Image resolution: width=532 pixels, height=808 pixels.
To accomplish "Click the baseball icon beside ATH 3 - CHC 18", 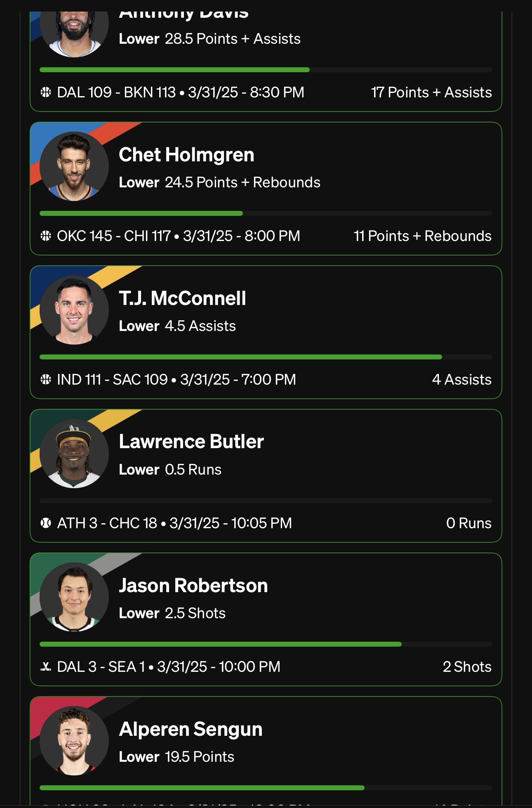I will pos(46,523).
